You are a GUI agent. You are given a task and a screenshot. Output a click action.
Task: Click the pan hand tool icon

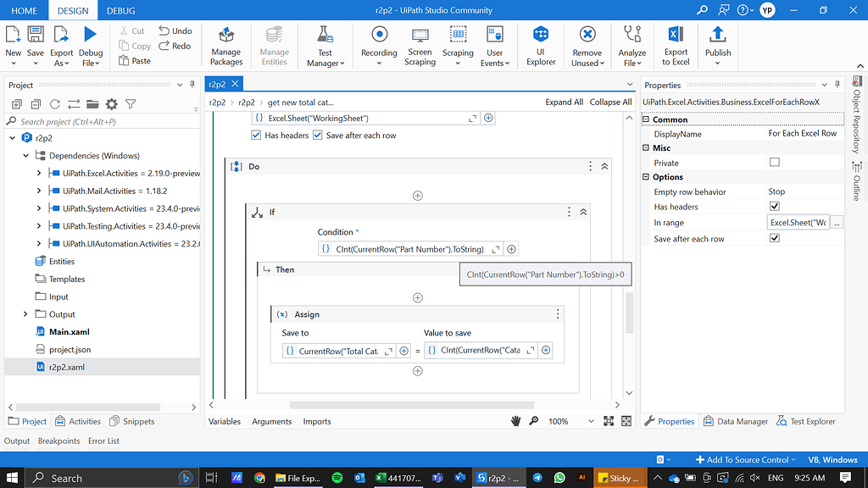(515, 422)
